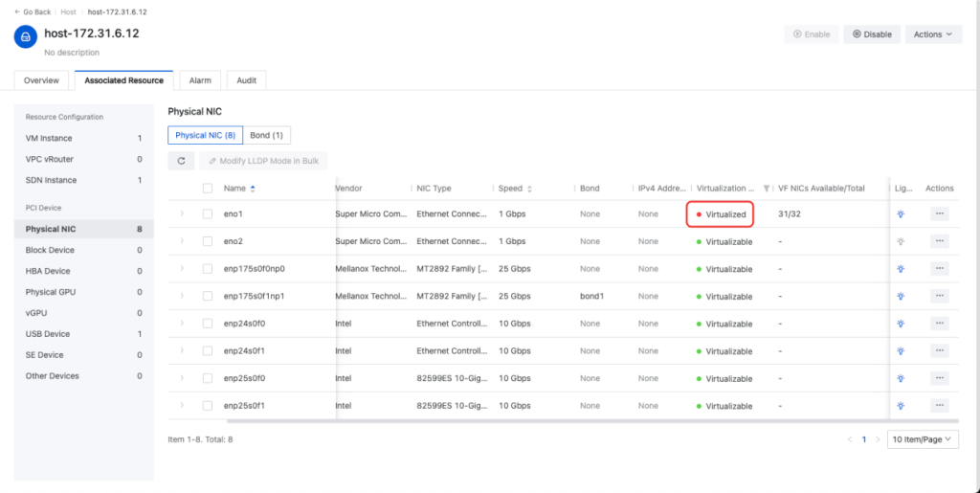Tick the checkbox for enp175s0f1np1
The width and height of the screenshot is (980, 493).
point(208,297)
